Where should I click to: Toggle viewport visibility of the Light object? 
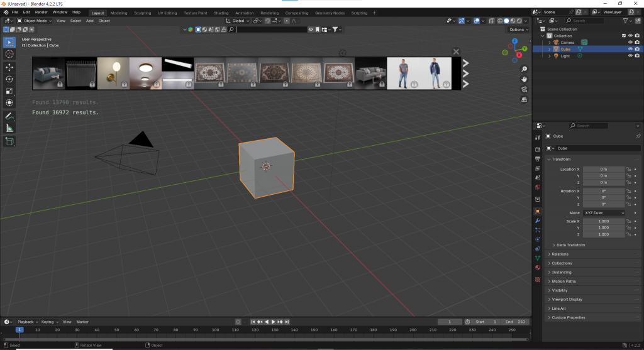pyautogui.click(x=630, y=56)
